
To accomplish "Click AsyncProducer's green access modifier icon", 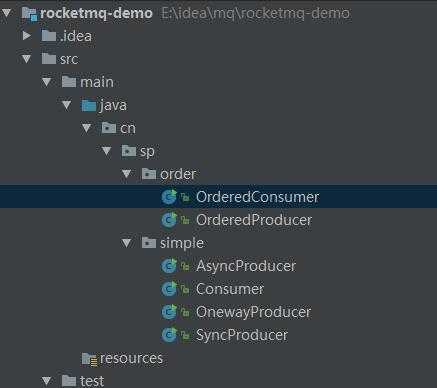I will point(185,266).
